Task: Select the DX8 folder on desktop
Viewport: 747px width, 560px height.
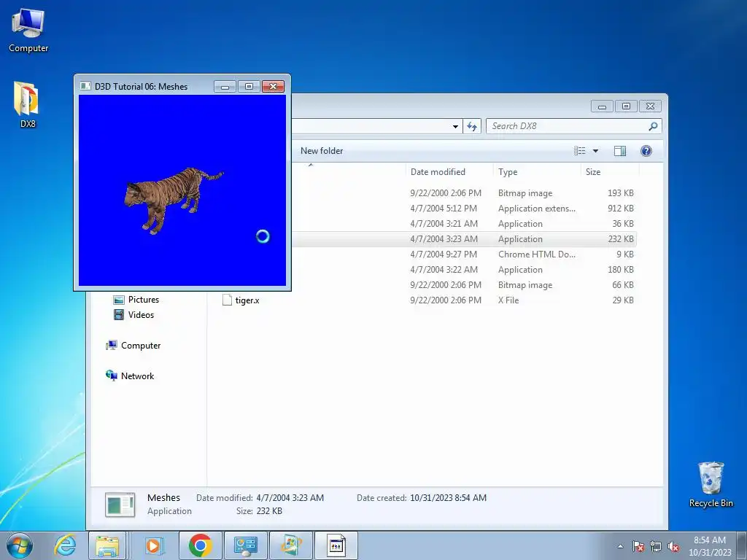Action: (x=27, y=105)
